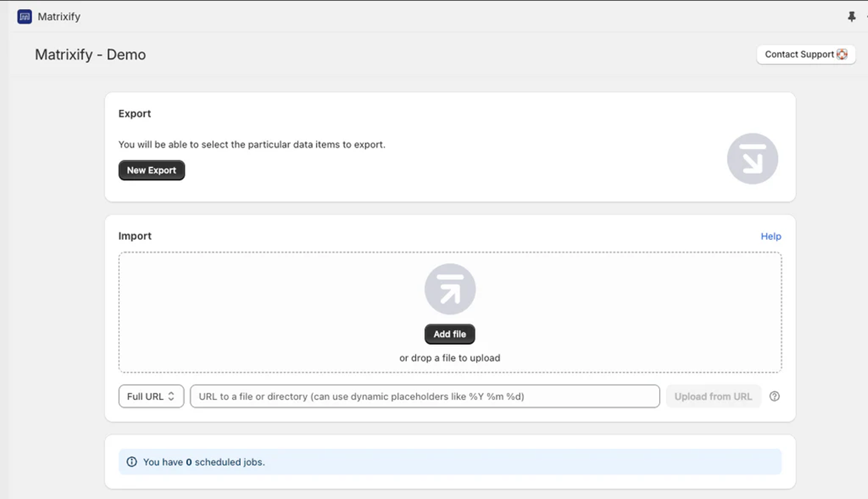The width and height of the screenshot is (868, 499).
Task: Click the circular export arrow icon
Action: (752, 158)
